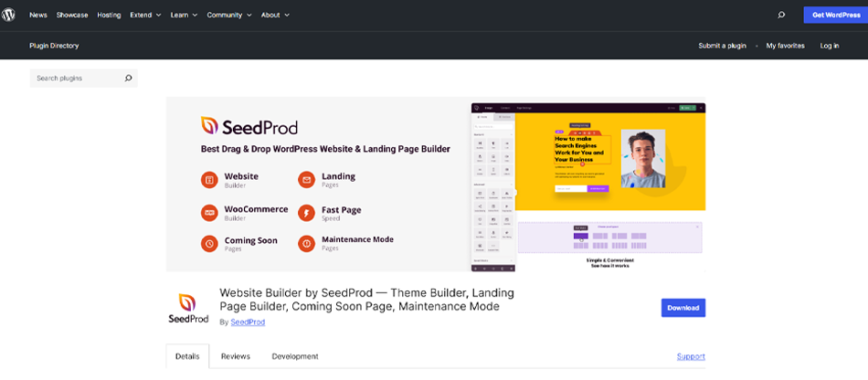
Task: Click the "Best Drag & Drop WordPress" tagline
Action: click(325, 149)
